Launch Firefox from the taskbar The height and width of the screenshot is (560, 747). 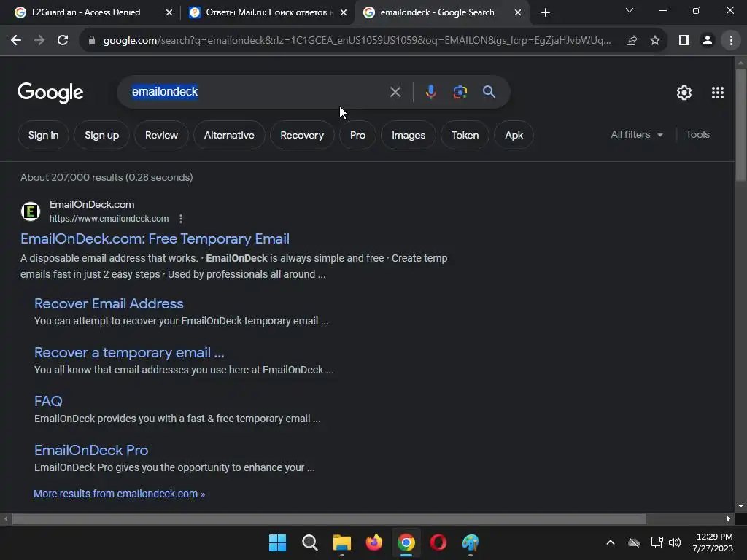click(x=374, y=542)
